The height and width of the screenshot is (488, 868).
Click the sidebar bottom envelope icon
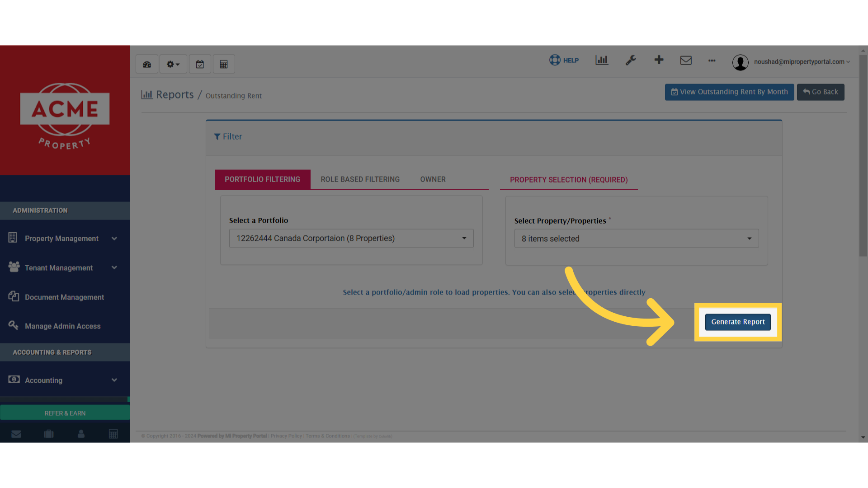point(16,434)
